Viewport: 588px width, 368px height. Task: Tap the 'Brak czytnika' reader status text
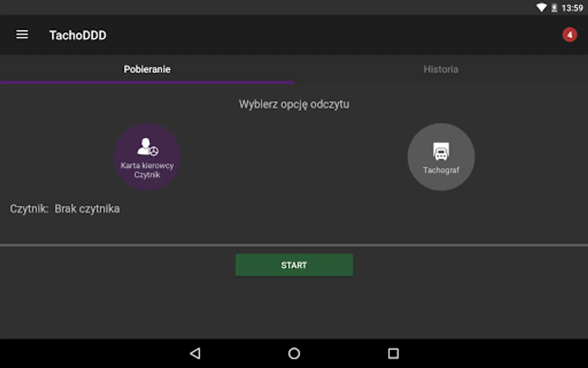87,209
